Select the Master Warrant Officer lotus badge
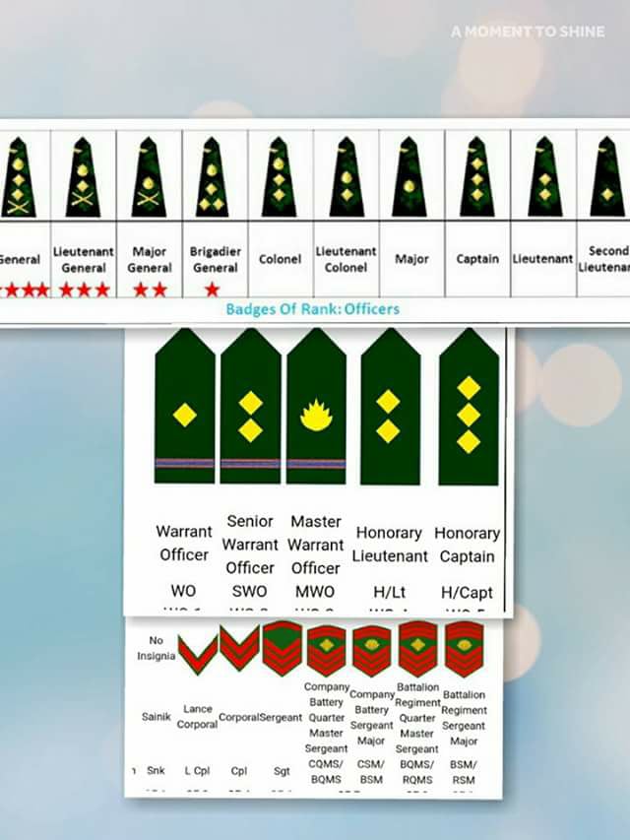630x840 pixels. [317, 407]
